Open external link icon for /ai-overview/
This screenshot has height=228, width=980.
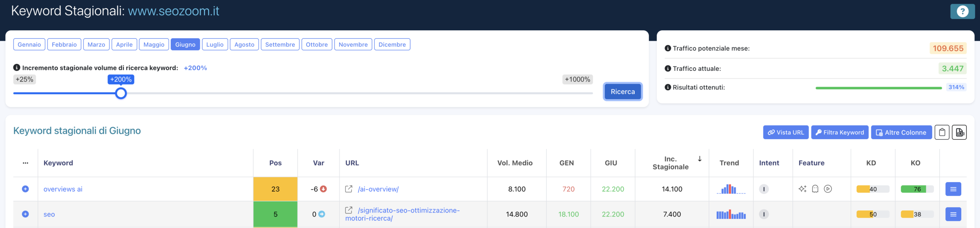(349, 189)
